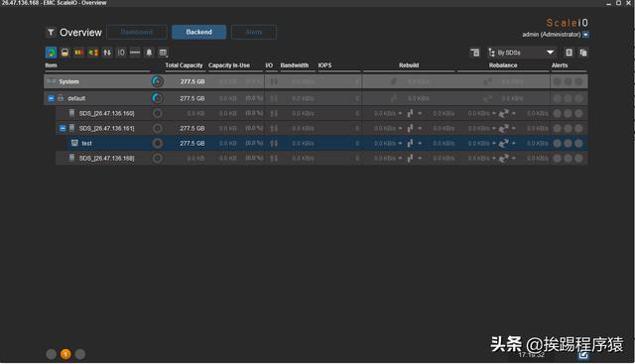The height and width of the screenshot is (364, 635).
Task: Click the Alerts column header
Action: [x=560, y=65]
